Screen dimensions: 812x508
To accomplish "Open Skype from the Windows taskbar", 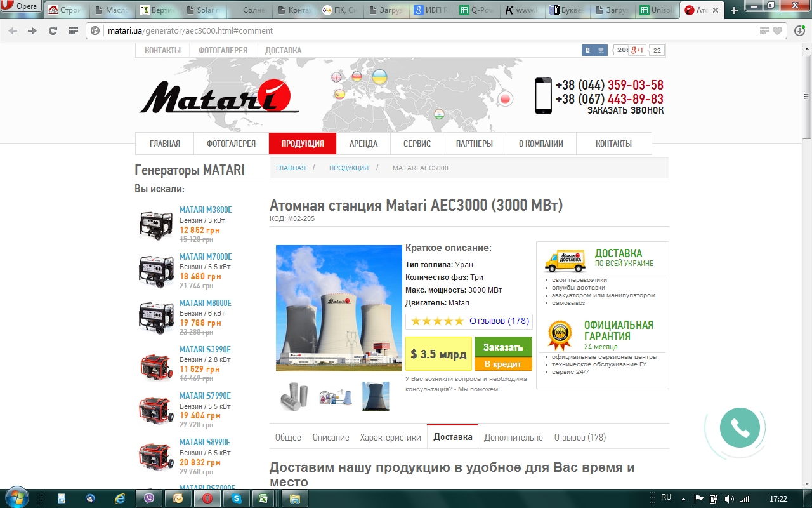I will click(x=236, y=498).
